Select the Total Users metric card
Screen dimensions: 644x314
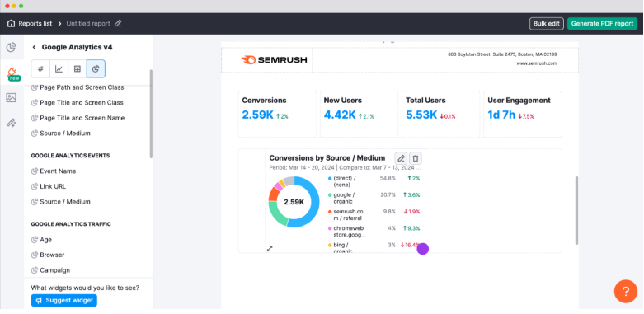[440, 114]
